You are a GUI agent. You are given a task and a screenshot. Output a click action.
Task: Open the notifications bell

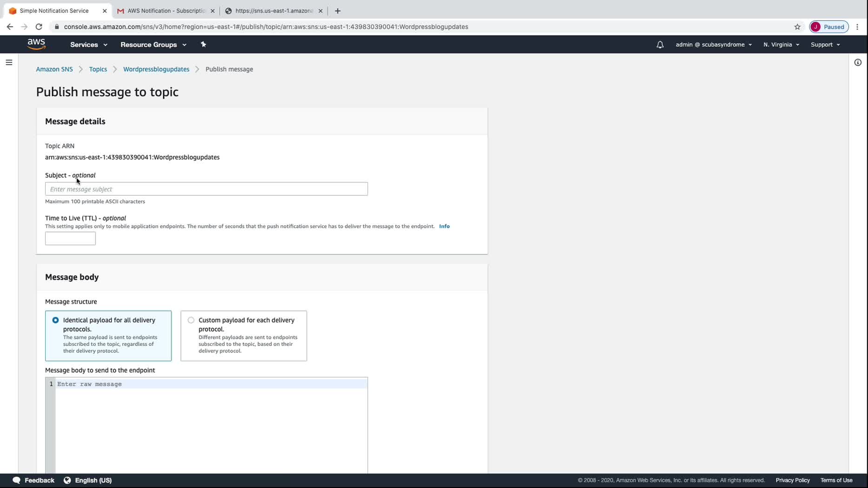tap(660, 45)
